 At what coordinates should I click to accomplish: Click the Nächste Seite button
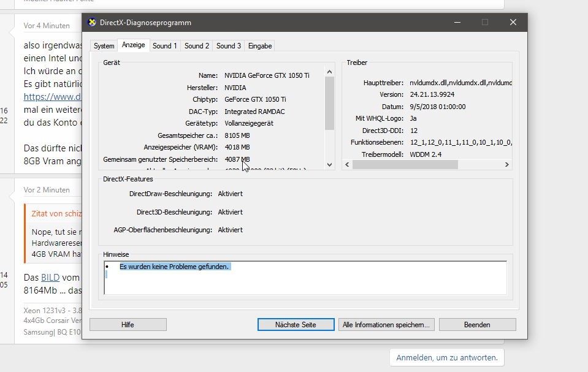coord(296,324)
